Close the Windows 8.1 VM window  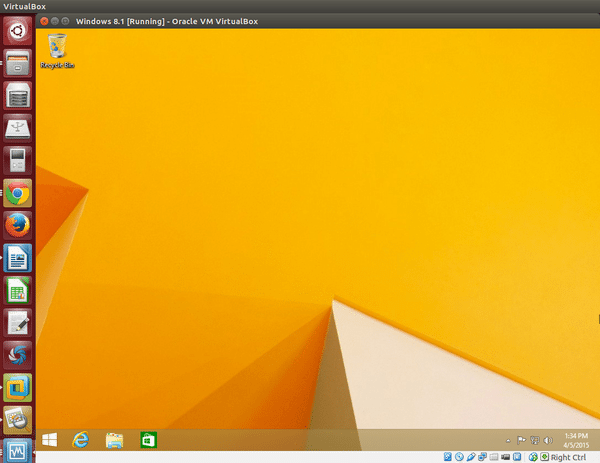(44, 21)
